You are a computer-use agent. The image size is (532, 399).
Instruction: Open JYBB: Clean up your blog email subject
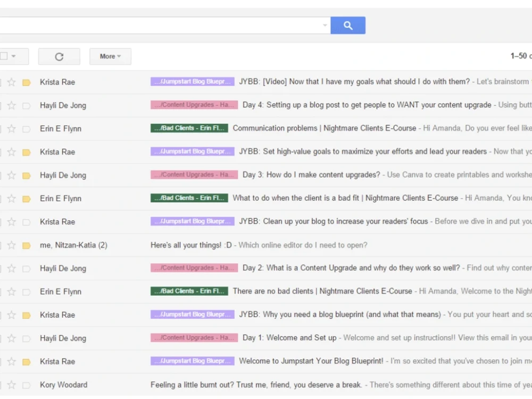(334, 221)
